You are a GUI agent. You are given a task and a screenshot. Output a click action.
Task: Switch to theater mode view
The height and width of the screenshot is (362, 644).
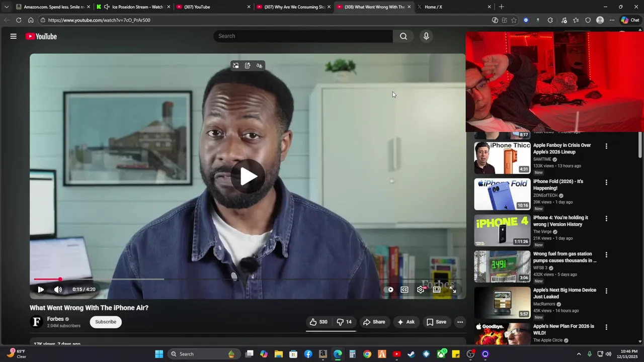437,290
